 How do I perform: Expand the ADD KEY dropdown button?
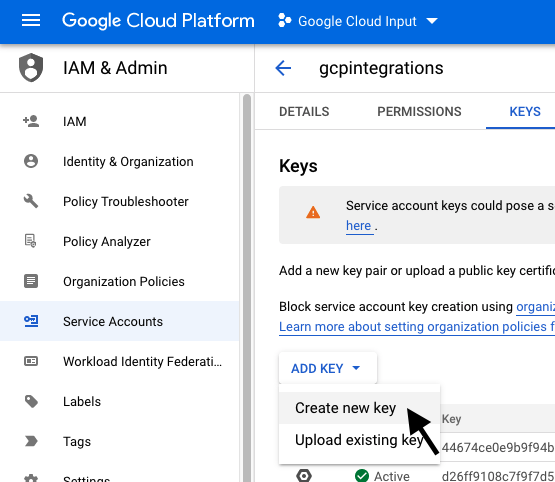pos(328,368)
